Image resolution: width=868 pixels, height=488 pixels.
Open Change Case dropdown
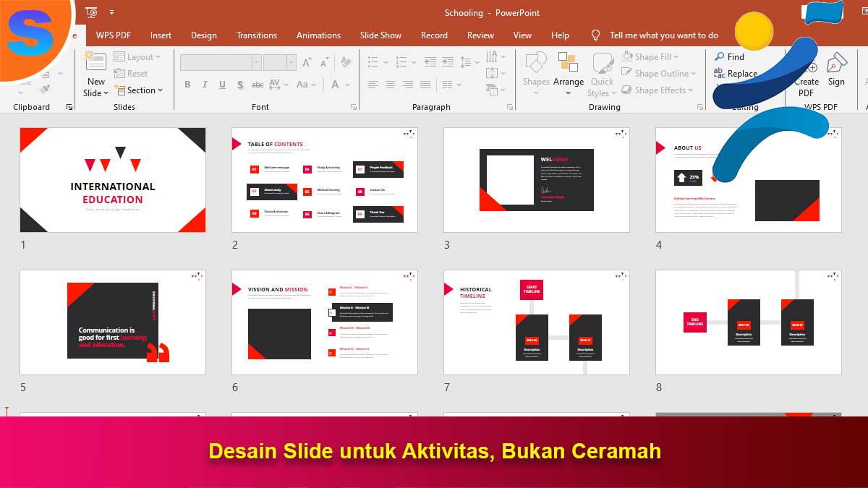(x=306, y=85)
